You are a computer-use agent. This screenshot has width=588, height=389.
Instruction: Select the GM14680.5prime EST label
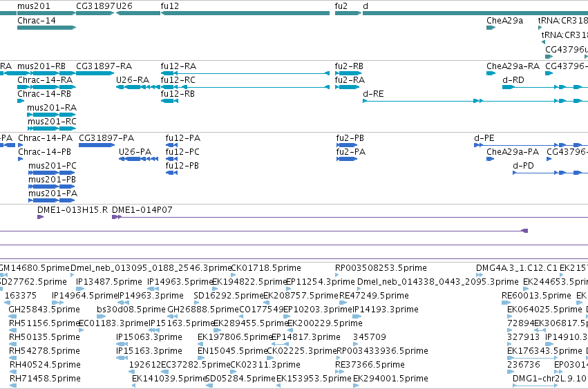(x=35, y=268)
